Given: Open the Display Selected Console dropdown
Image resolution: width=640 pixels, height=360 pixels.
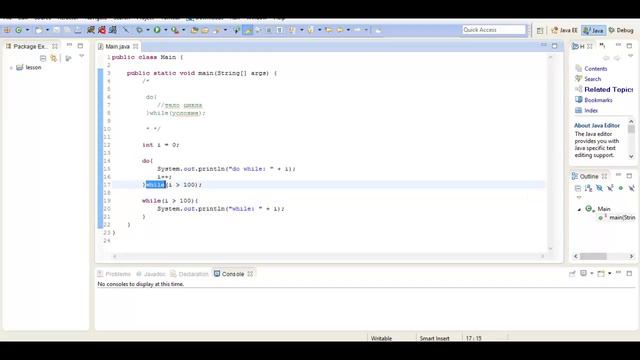Looking at the screenshot, I should [592, 273].
